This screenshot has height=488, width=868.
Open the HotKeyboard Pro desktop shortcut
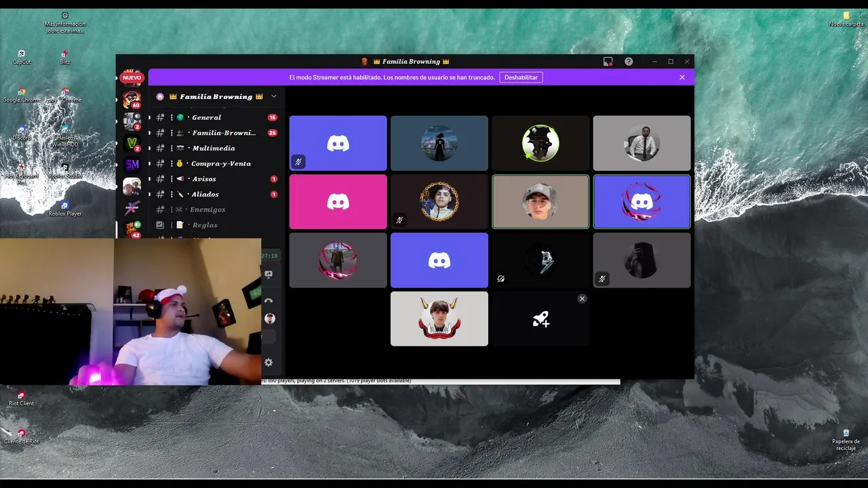22,175
